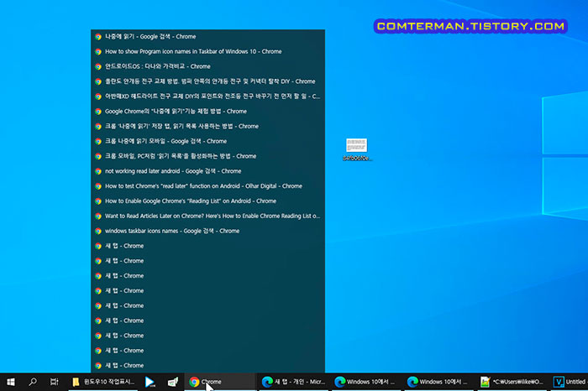The image size is (588, 391).
Task: Switch to 'How to test Chrome's read later' window
Action: (207, 186)
